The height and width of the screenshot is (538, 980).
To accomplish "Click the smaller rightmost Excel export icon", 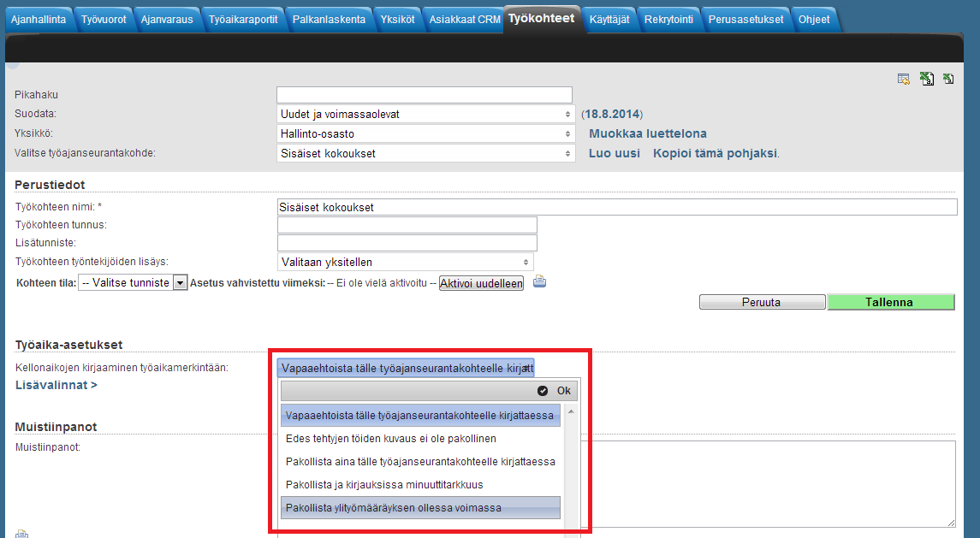I will pyautogui.click(x=948, y=80).
